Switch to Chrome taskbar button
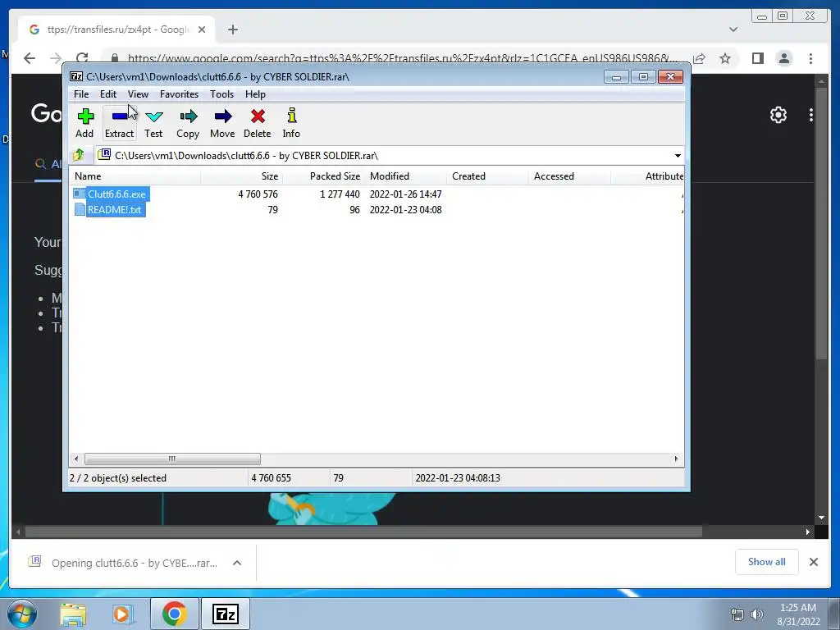This screenshot has height=630, width=840. click(174, 614)
